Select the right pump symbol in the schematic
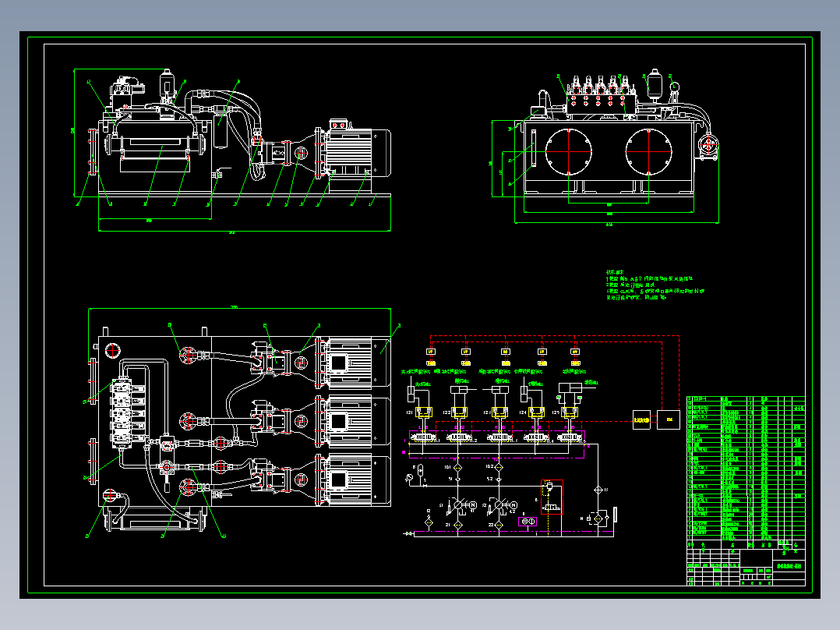Viewport: 840px width, 630px height. [x=499, y=505]
